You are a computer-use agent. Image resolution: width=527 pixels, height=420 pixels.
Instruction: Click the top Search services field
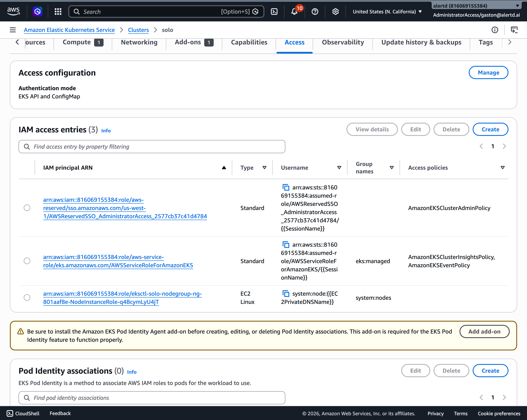(166, 12)
